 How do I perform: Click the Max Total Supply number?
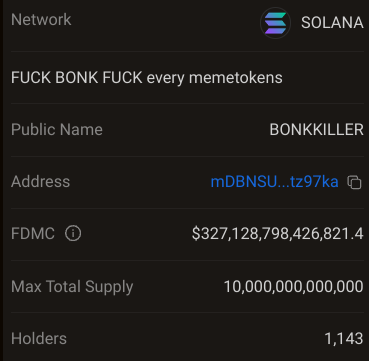293,287
